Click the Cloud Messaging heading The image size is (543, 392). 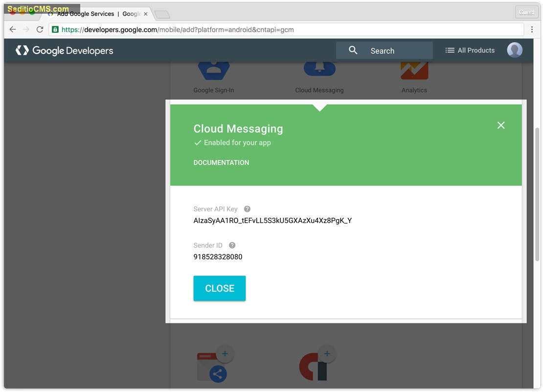tap(238, 129)
